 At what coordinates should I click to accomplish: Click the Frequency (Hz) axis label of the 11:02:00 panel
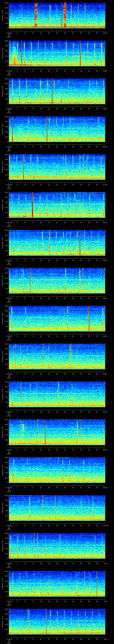click(x=3, y=621)
